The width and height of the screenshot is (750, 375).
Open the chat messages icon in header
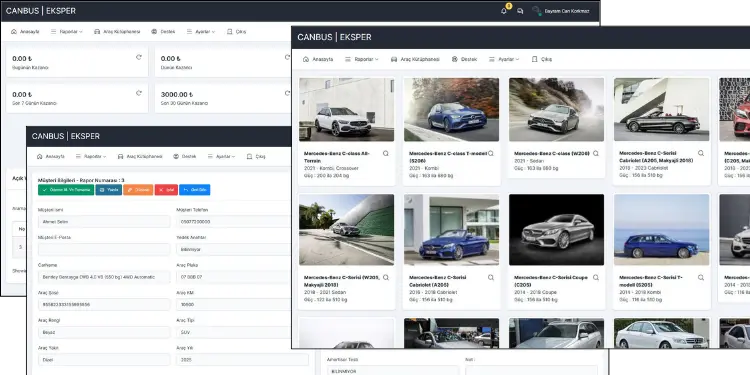tap(520, 11)
